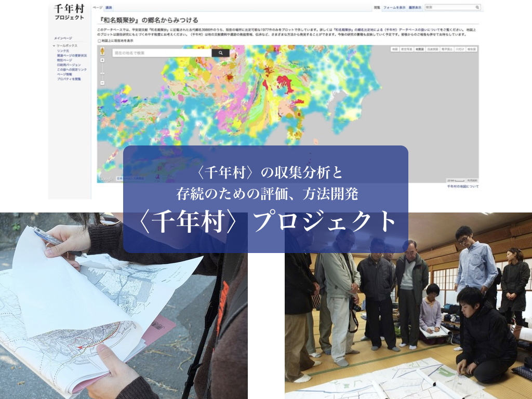
Task: Enable the 地図上に現在地を表示 checkbox
Action: coord(99,40)
